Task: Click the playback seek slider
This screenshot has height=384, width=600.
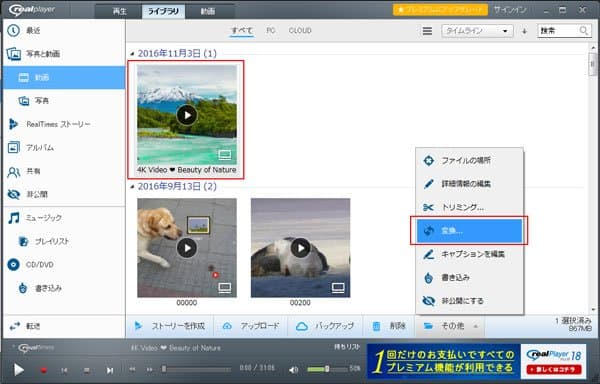Action: [197, 369]
